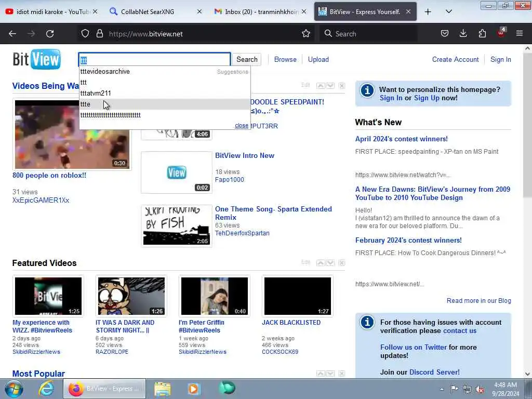Click the BitView logo
The width and height of the screenshot is (532, 399).
37,59
